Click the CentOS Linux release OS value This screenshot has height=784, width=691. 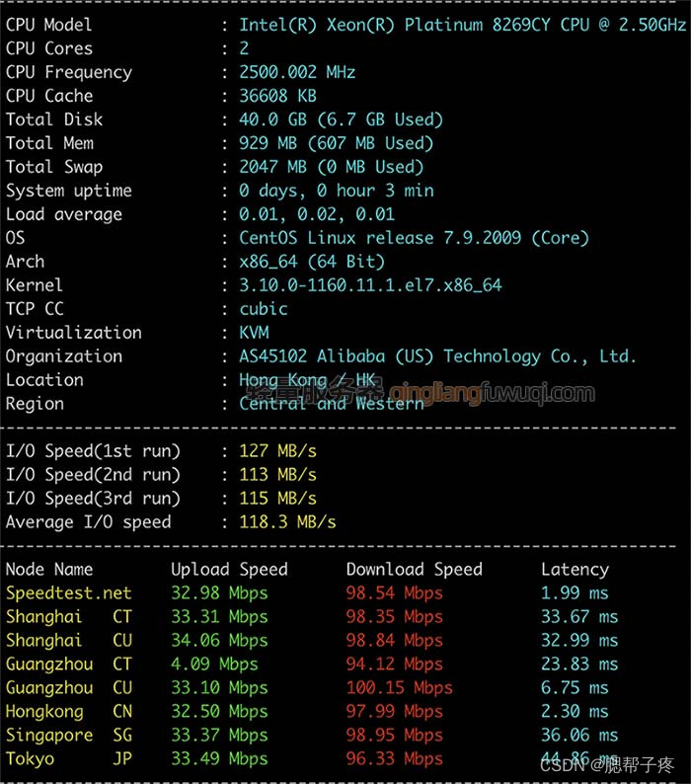tap(414, 238)
